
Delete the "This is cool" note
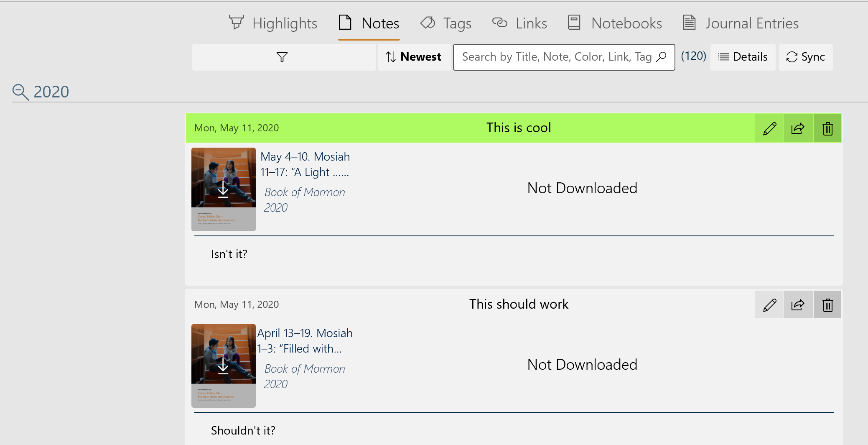[x=827, y=128]
